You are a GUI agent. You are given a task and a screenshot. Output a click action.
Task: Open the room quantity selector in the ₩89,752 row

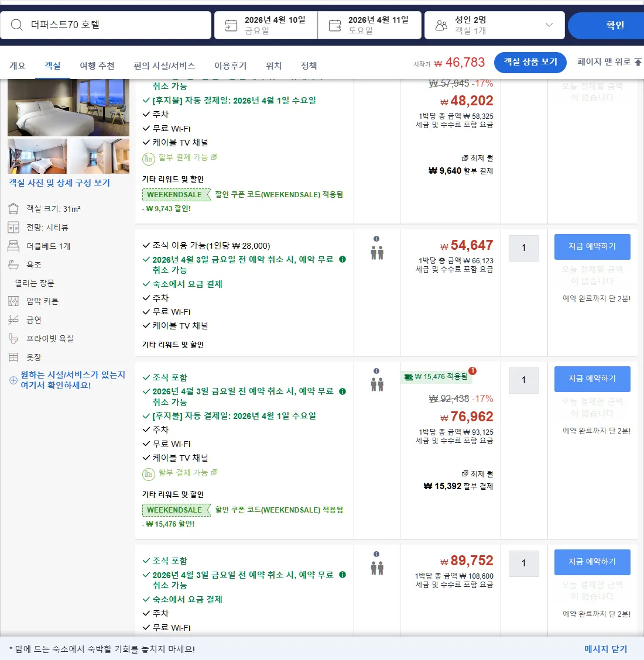[x=523, y=563]
